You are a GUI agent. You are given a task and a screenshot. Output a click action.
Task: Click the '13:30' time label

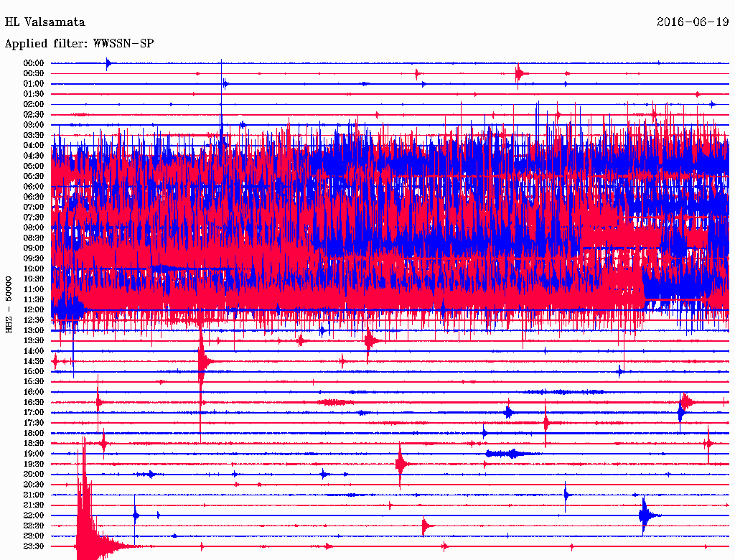tap(34, 340)
